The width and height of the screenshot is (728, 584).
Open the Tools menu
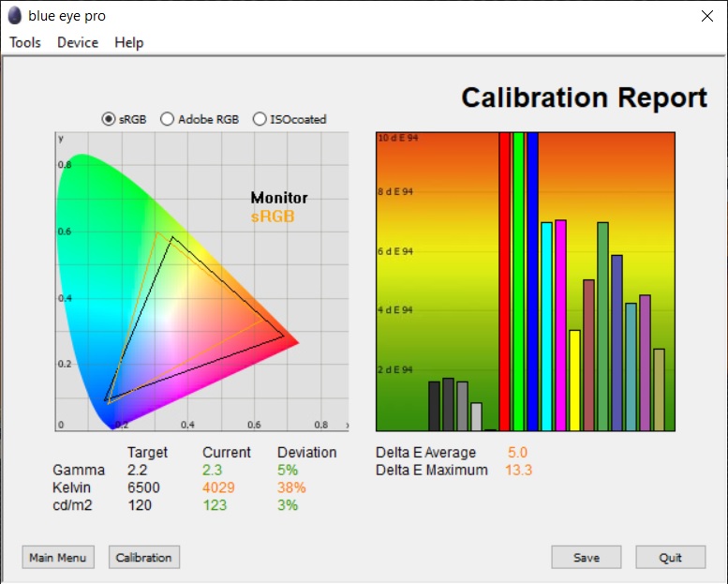[25, 42]
